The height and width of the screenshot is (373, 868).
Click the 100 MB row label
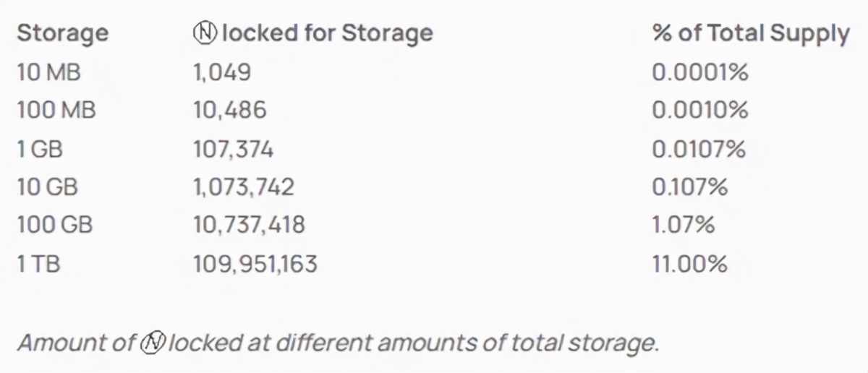[x=56, y=111]
